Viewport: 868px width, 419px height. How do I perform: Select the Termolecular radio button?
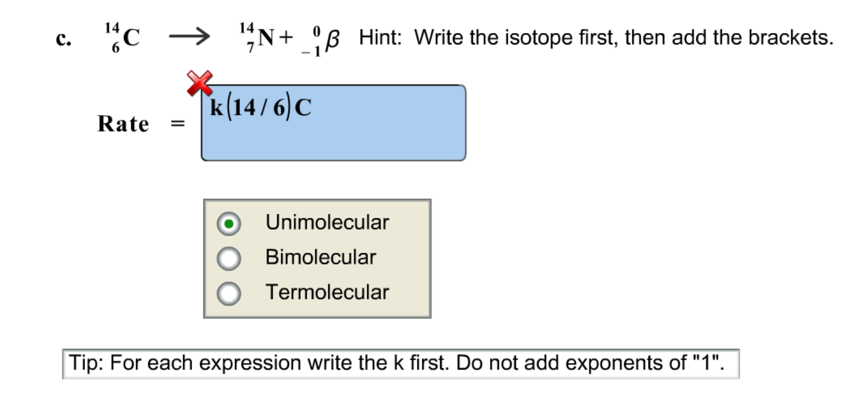(228, 292)
